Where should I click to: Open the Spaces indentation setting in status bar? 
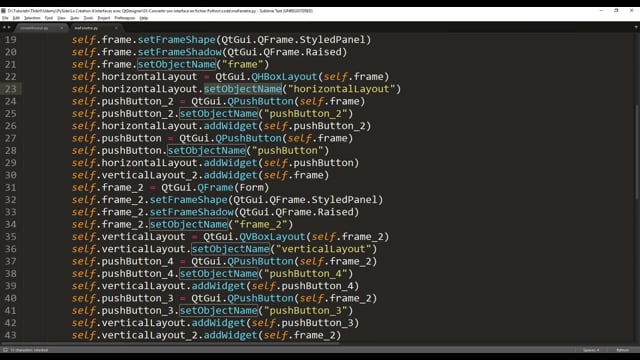pyautogui.click(x=591, y=350)
